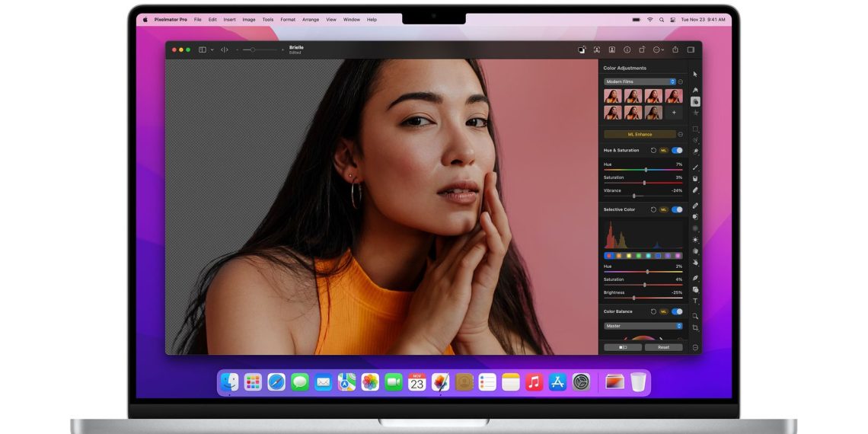Select the Crop tool
The image size is (868, 434).
coord(695,327)
